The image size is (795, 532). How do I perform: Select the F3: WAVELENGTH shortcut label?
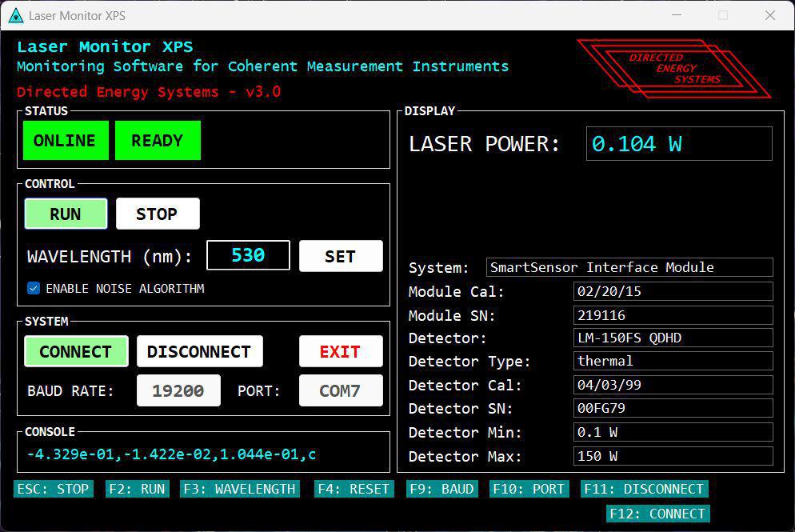click(240, 489)
